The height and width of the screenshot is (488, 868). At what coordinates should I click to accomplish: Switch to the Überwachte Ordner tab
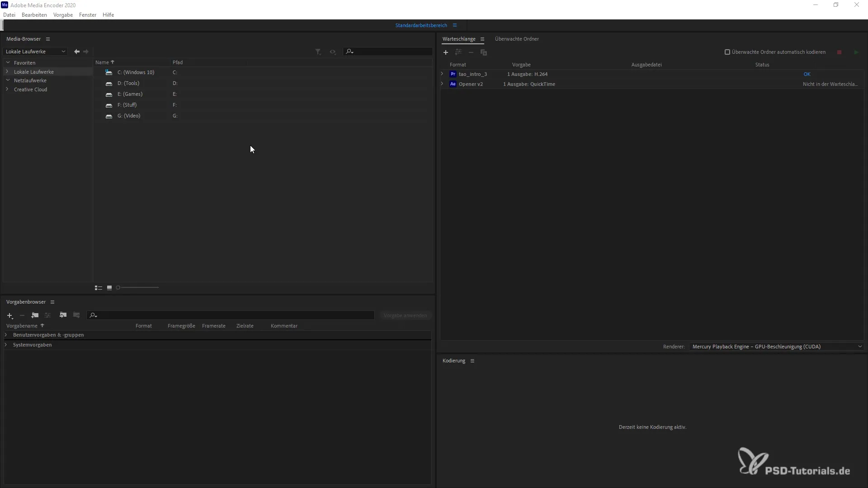[517, 39]
